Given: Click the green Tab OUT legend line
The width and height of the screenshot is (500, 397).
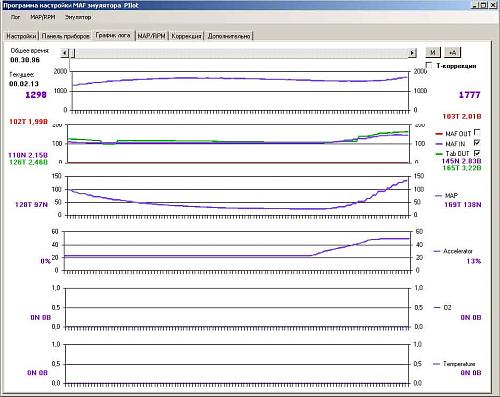Looking at the screenshot, I should [439, 154].
